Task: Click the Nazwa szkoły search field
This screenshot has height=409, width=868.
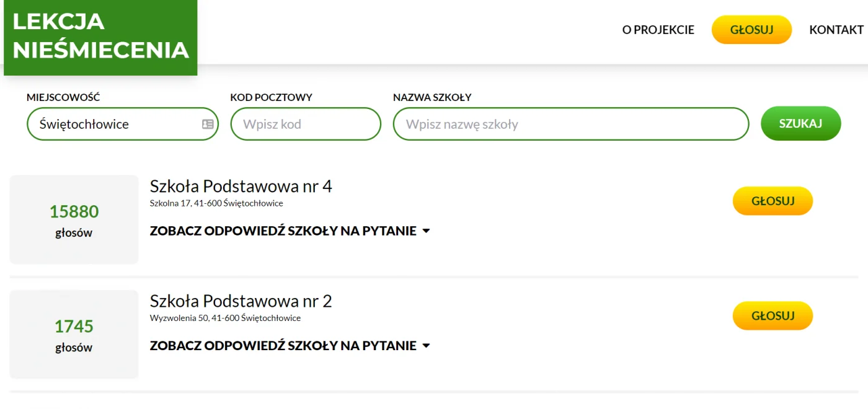Action: tap(570, 124)
